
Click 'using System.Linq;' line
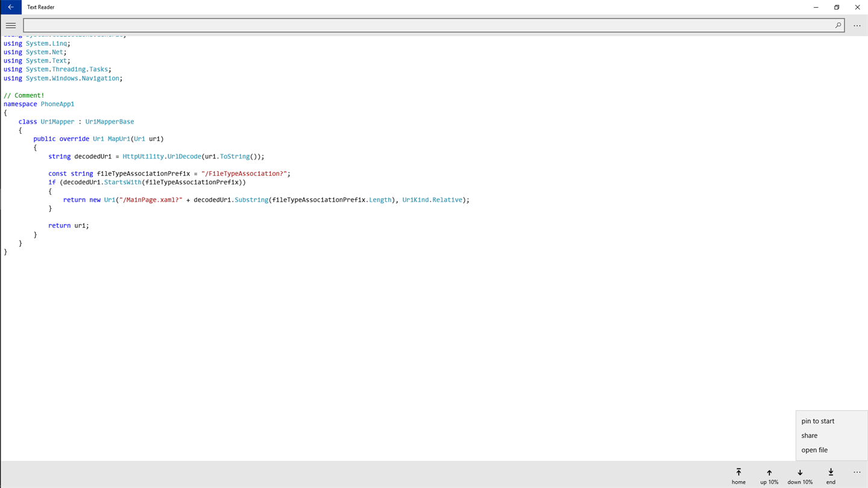coord(37,43)
